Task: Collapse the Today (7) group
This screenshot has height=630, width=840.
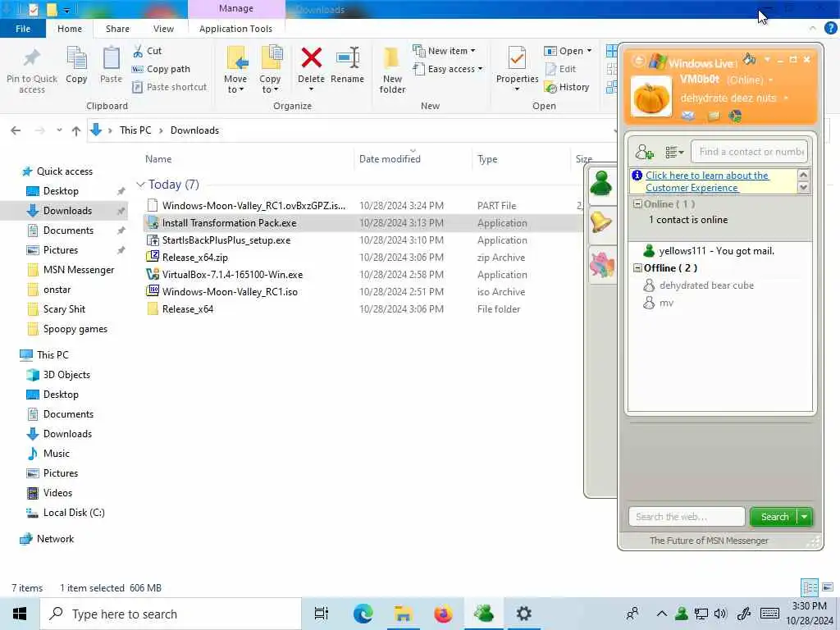Action: click(x=140, y=185)
